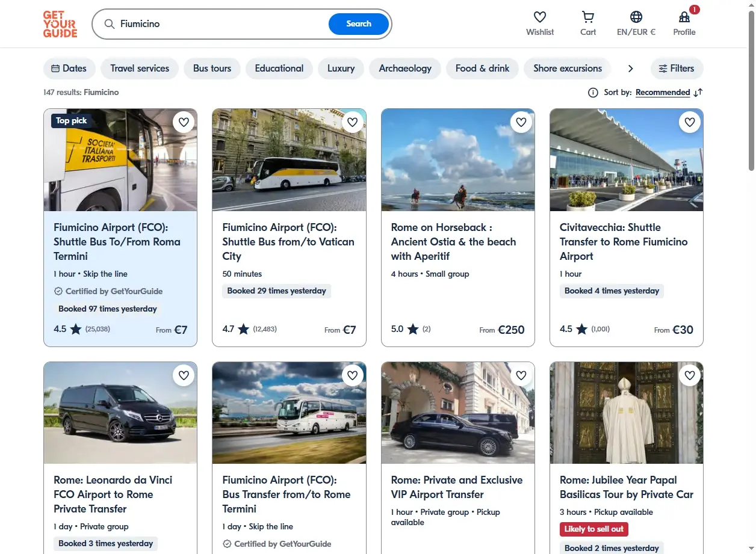The image size is (756, 554).
Task: Favorite the VIP Airport Transfer card
Action: tap(521, 375)
